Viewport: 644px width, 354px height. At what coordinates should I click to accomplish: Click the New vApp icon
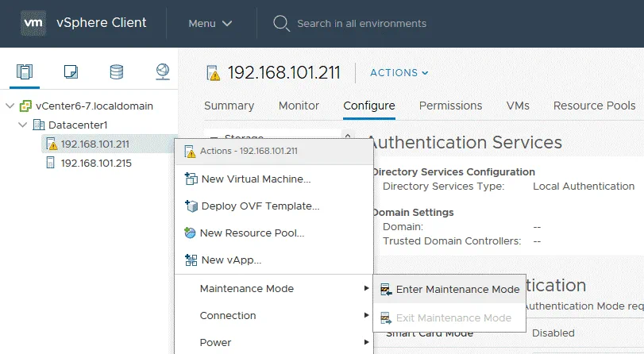coord(191,260)
